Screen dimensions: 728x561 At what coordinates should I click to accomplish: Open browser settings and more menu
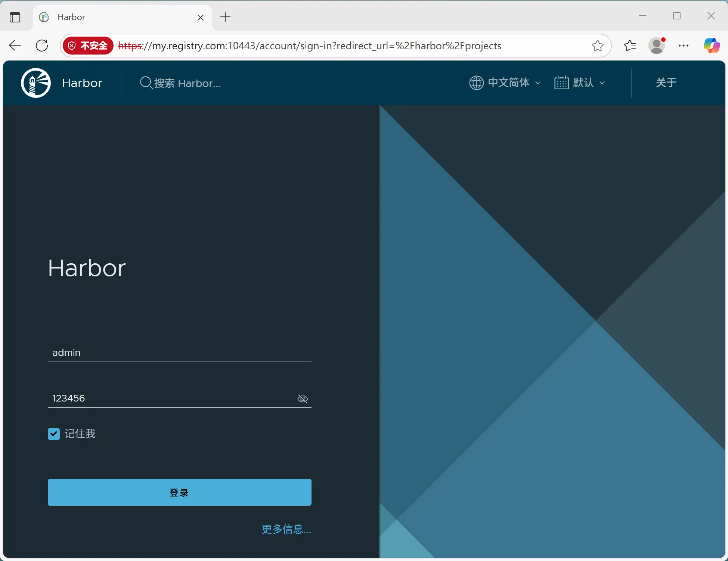683,46
